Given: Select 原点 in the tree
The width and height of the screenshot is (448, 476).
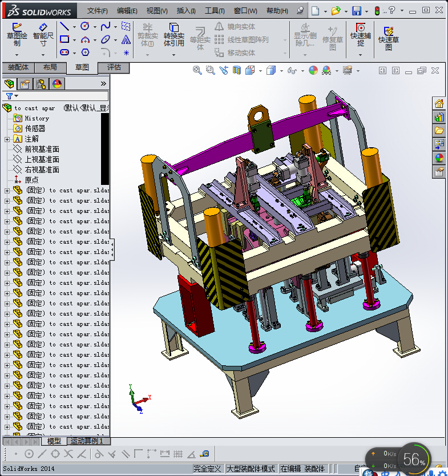Looking at the screenshot, I should click(x=31, y=180).
